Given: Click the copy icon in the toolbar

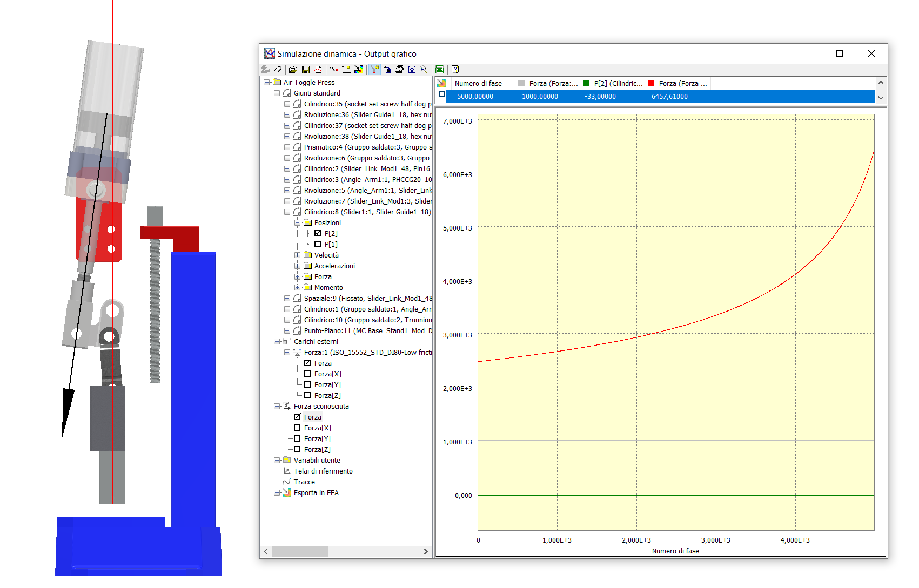Looking at the screenshot, I should [x=386, y=69].
